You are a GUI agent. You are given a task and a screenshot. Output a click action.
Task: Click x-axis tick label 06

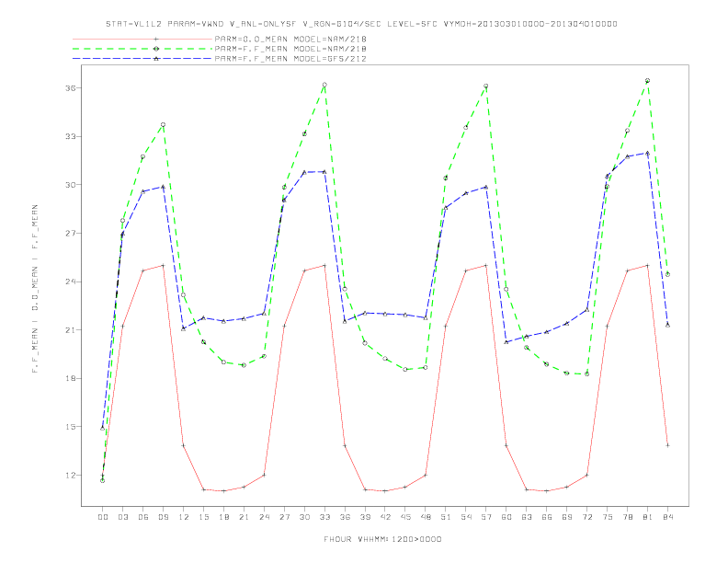(x=143, y=517)
